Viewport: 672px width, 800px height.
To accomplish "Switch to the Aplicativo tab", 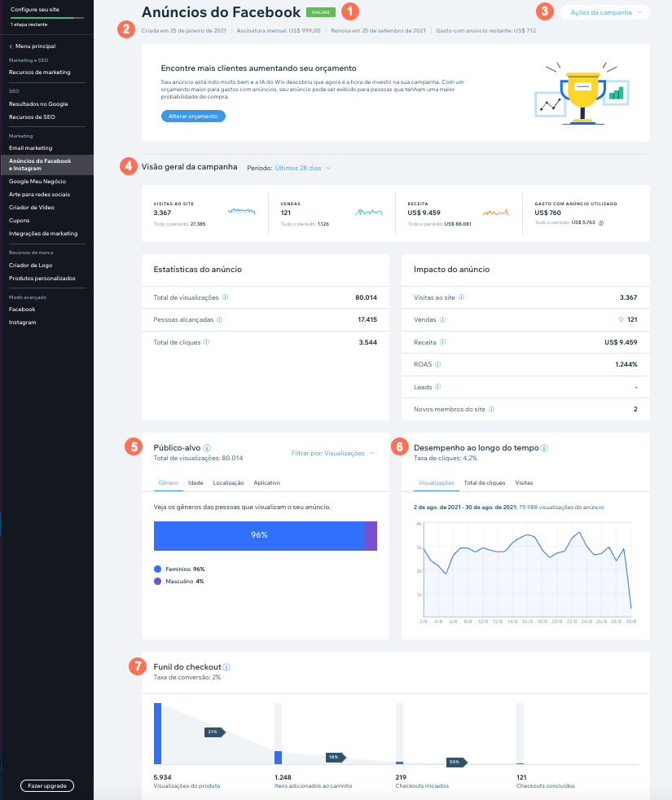I will click(267, 482).
